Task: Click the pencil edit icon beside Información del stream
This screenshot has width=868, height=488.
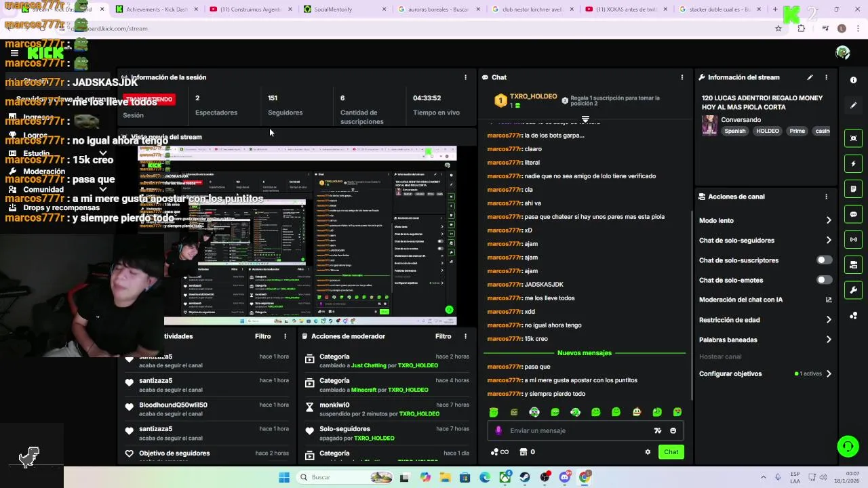Action: tap(810, 77)
